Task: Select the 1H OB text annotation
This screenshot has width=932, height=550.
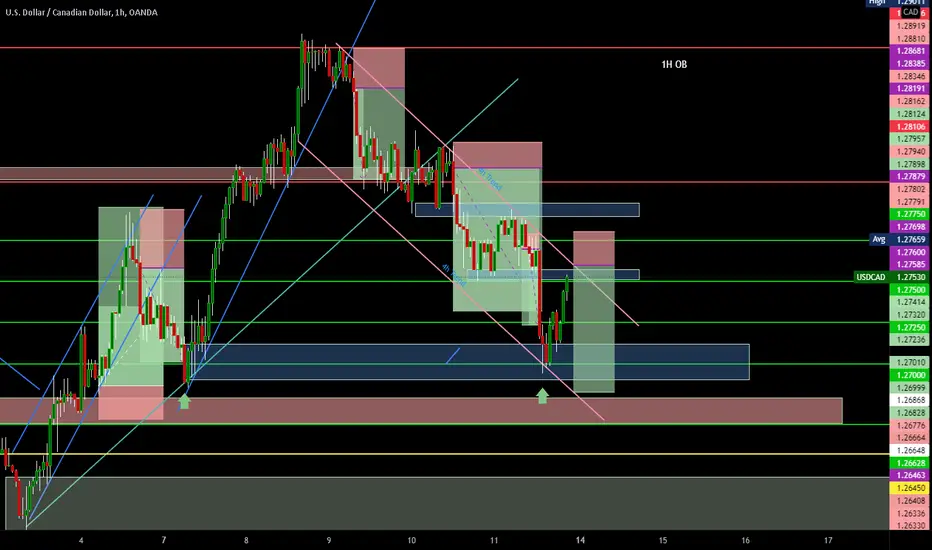Action: click(x=674, y=64)
